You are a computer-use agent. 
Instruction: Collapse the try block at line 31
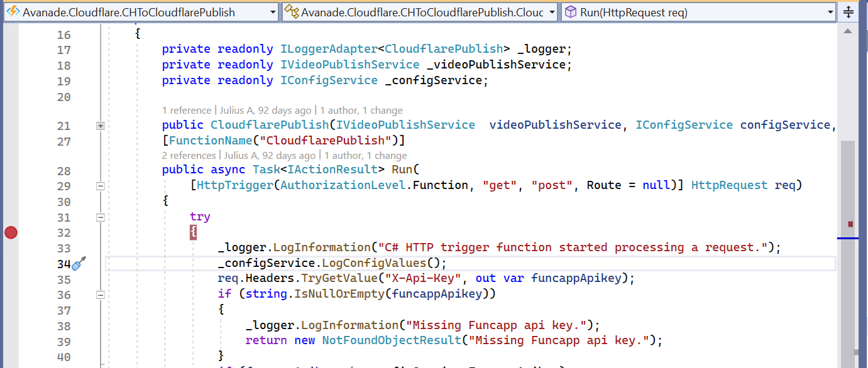tap(100, 217)
